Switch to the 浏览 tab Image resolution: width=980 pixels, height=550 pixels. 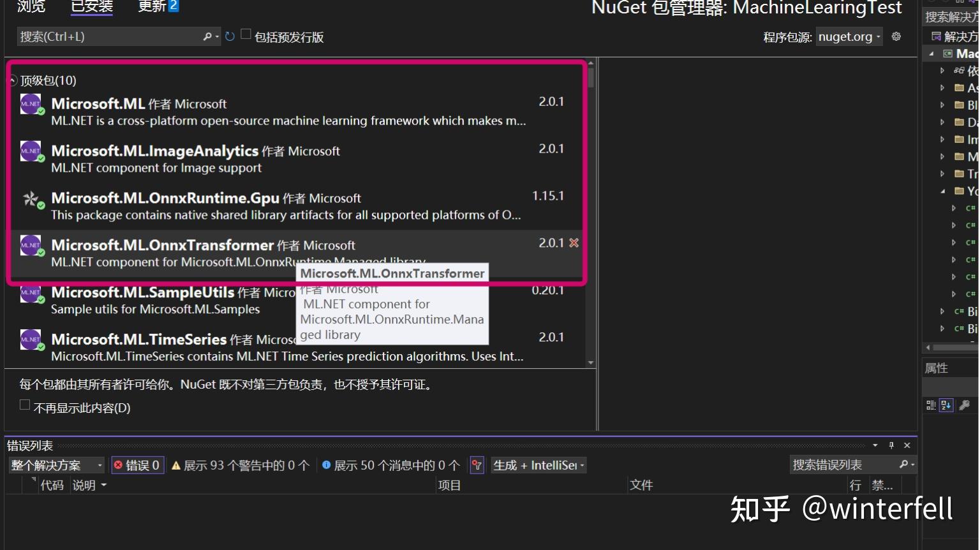click(x=30, y=8)
